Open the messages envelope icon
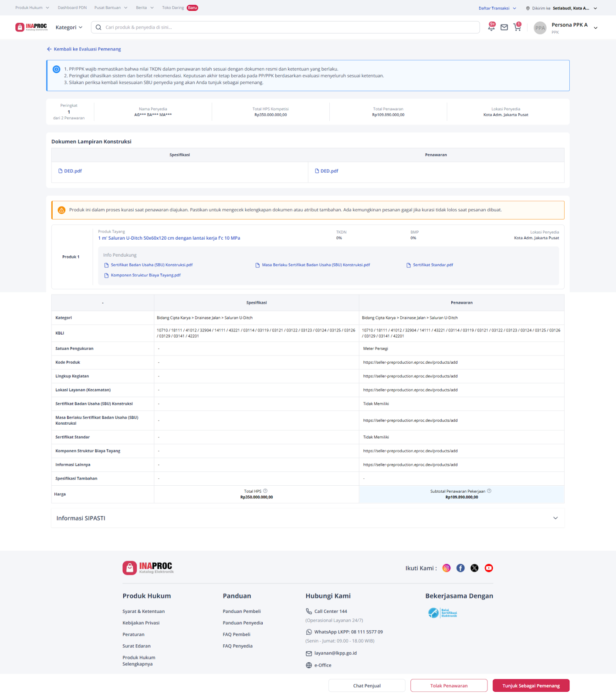Image resolution: width=616 pixels, height=697 pixels. coord(504,27)
